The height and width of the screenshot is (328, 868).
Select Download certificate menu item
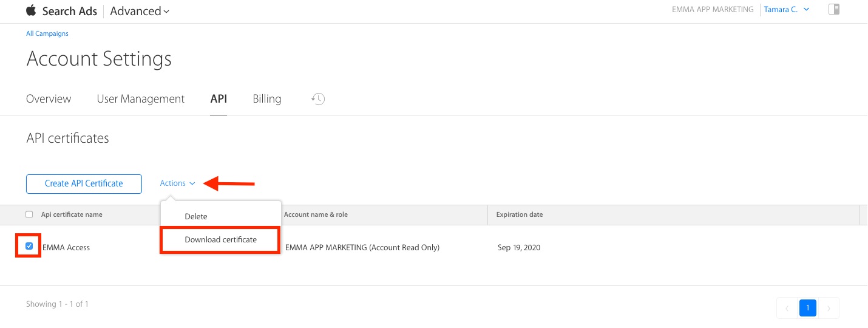(x=220, y=240)
